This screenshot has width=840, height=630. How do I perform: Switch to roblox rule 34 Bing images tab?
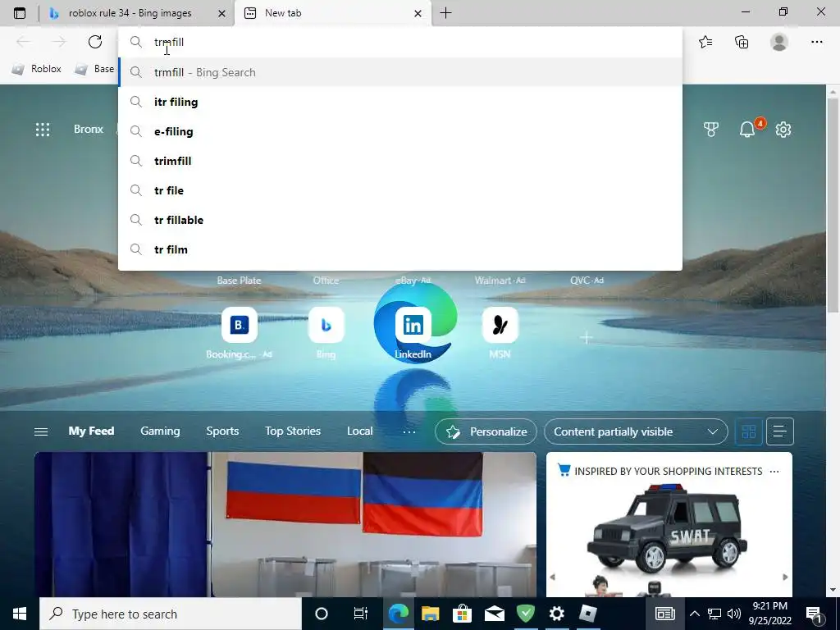(130, 13)
